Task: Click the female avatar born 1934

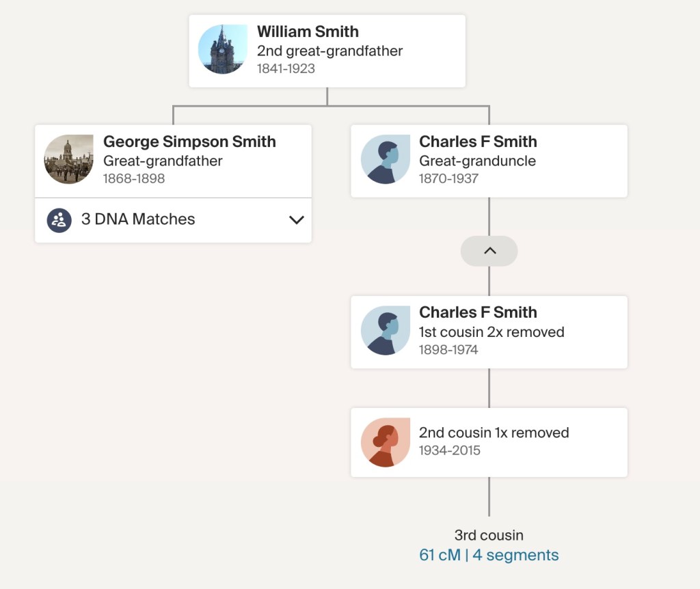Action: tap(385, 442)
